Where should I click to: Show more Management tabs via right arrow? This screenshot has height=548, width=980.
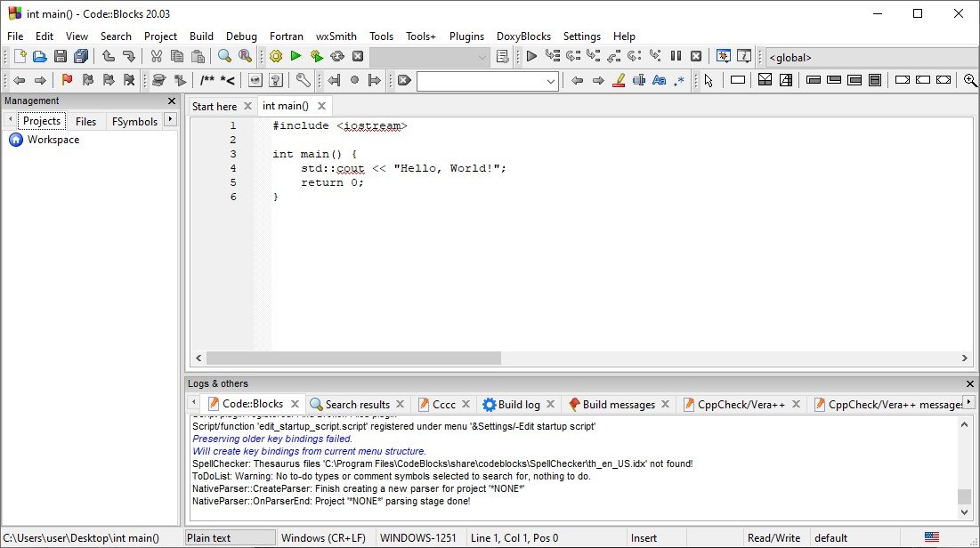(x=170, y=119)
